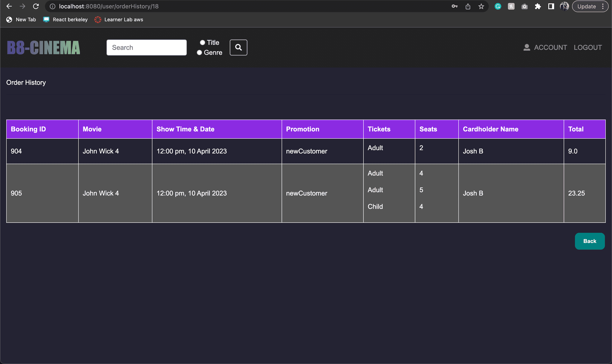Screen dimensions: 612x364
Task: Click the LOGOUT menu item
Action: tap(588, 47)
